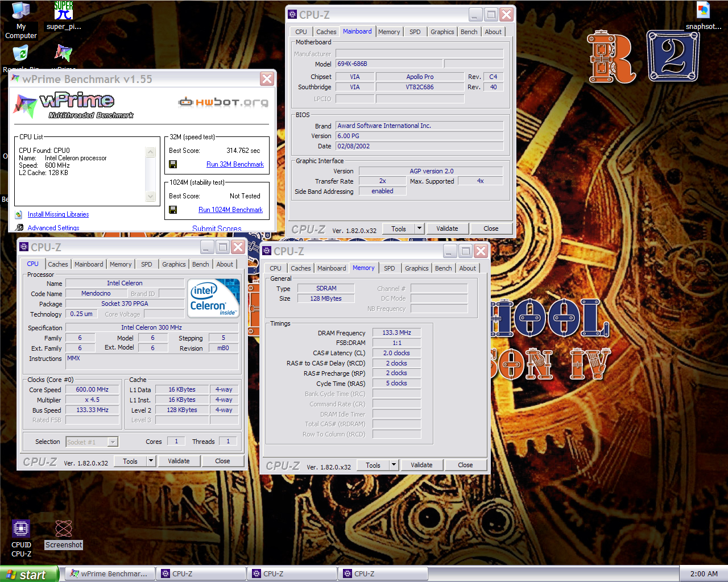Click Memory Size 128 MBytes value
The height and width of the screenshot is (582, 728).
click(326, 298)
